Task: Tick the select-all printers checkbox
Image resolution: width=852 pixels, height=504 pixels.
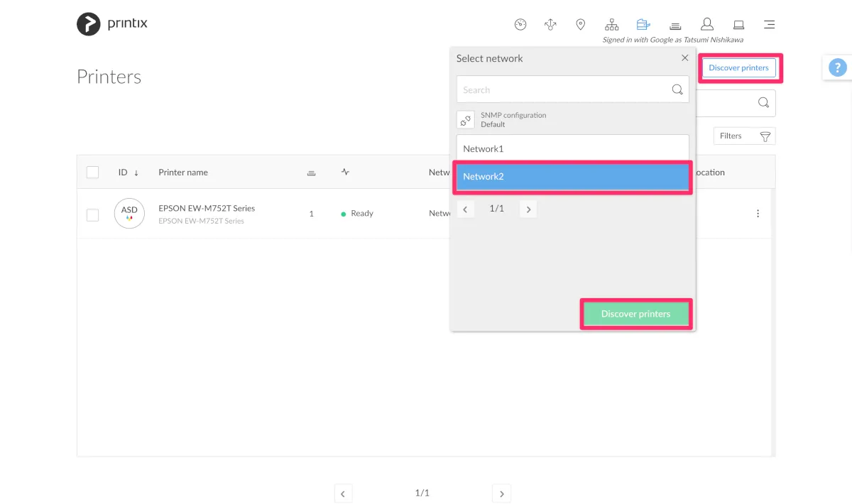Action: (x=92, y=172)
